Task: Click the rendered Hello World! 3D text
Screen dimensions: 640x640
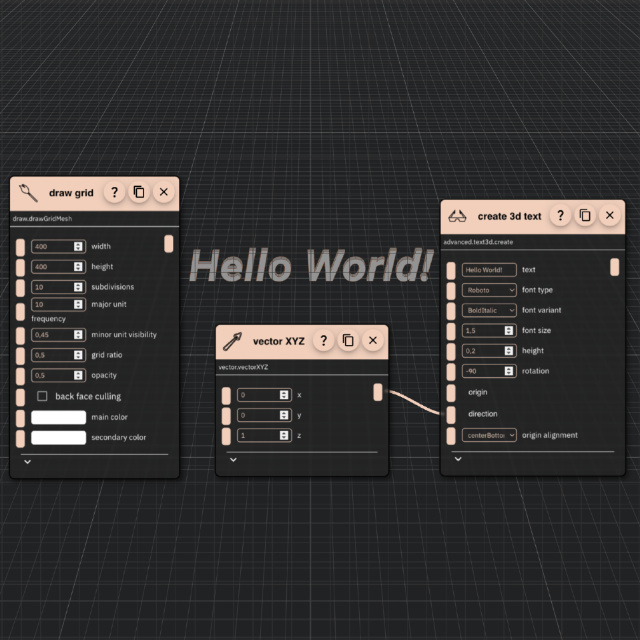Action: tap(312, 266)
